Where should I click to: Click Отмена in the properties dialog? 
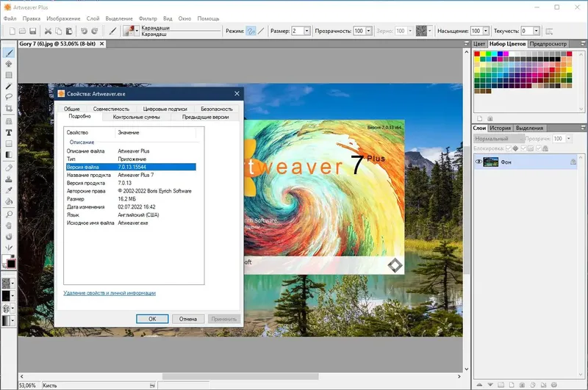[x=188, y=319]
